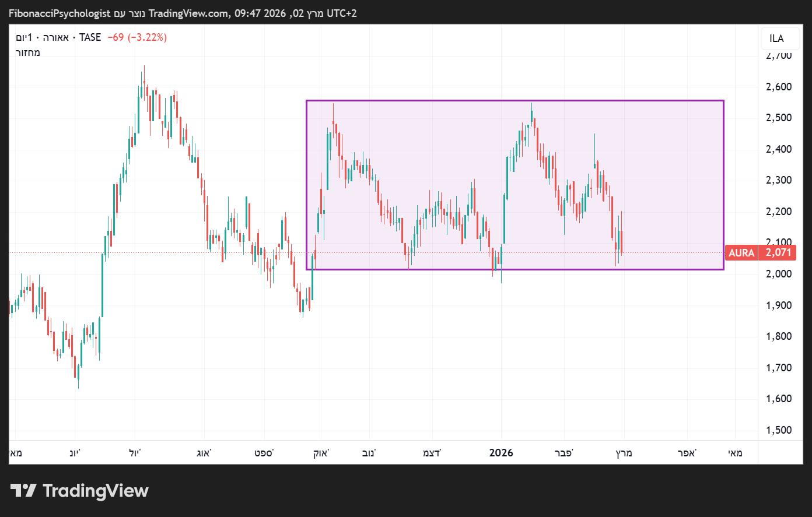Click the 1,900 price axis label
This screenshot has height=517, width=812.
click(778, 305)
